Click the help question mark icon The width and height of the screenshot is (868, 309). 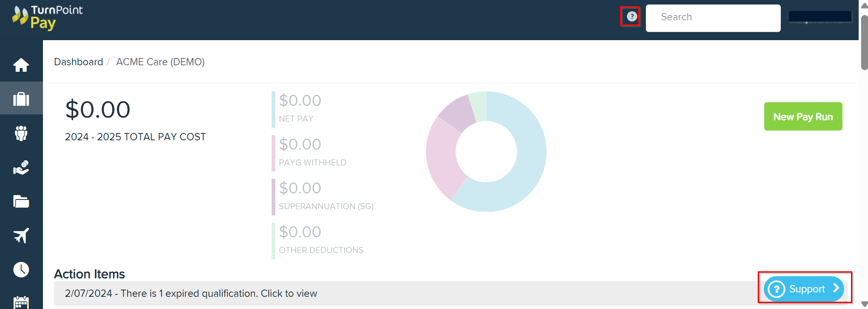pos(631,16)
